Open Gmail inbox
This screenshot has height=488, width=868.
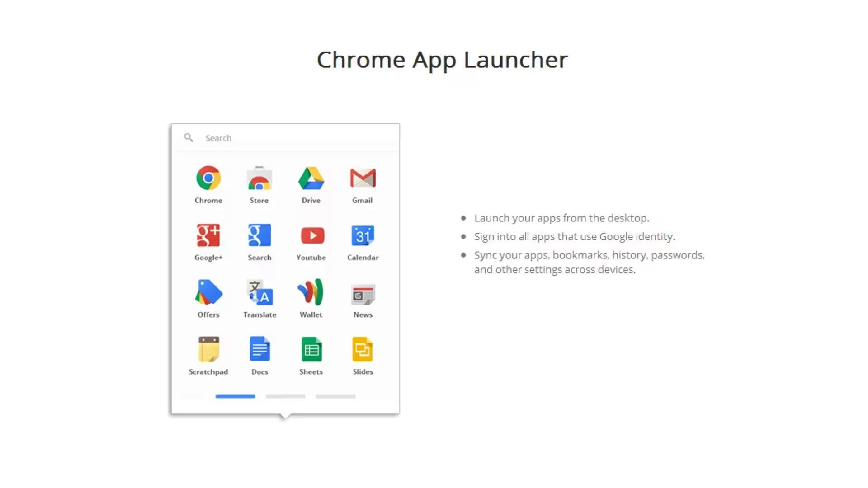click(x=363, y=178)
